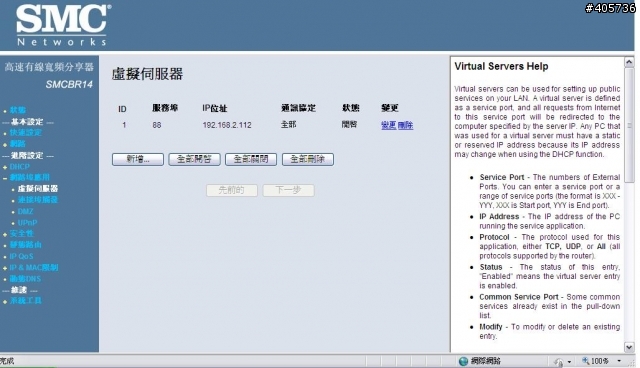
Task: Click the Virtual Servers Help title
Action: [x=501, y=67]
